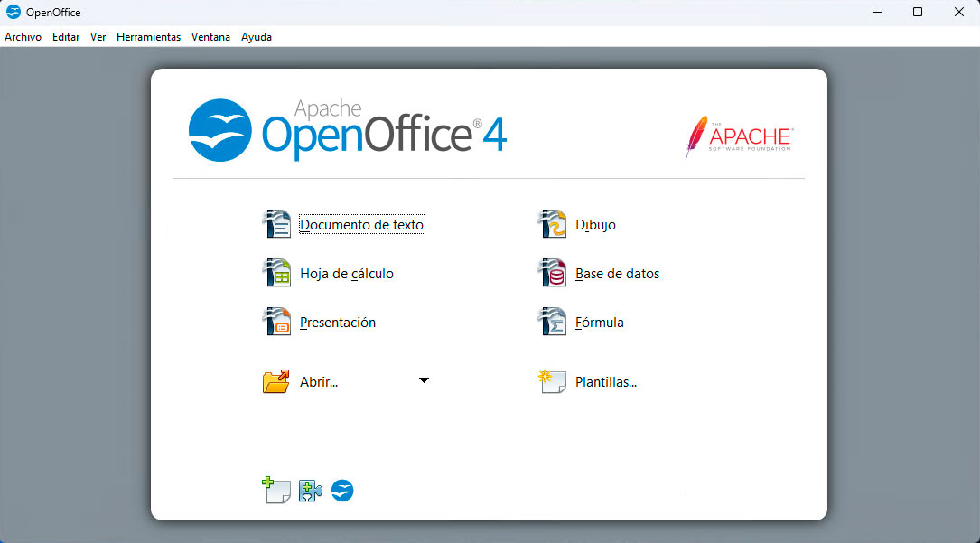The height and width of the screenshot is (543, 980).
Task: Click the yellow open folder icon
Action: tap(276, 381)
